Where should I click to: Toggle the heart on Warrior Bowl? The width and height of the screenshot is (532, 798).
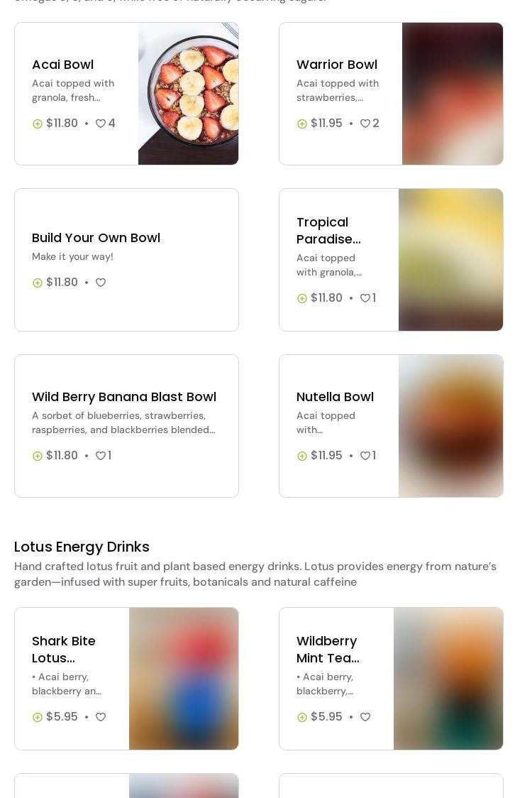point(365,124)
